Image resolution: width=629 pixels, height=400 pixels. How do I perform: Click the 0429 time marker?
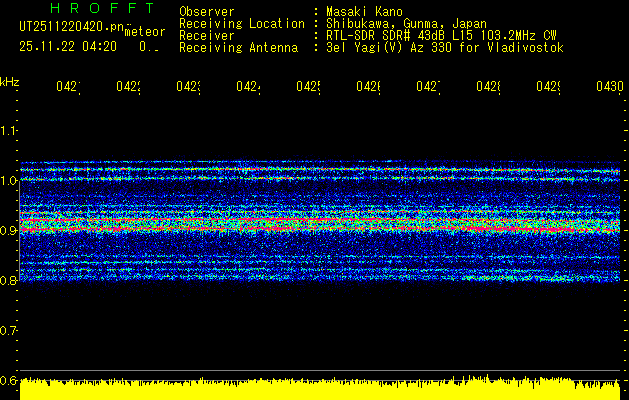click(x=548, y=87)
